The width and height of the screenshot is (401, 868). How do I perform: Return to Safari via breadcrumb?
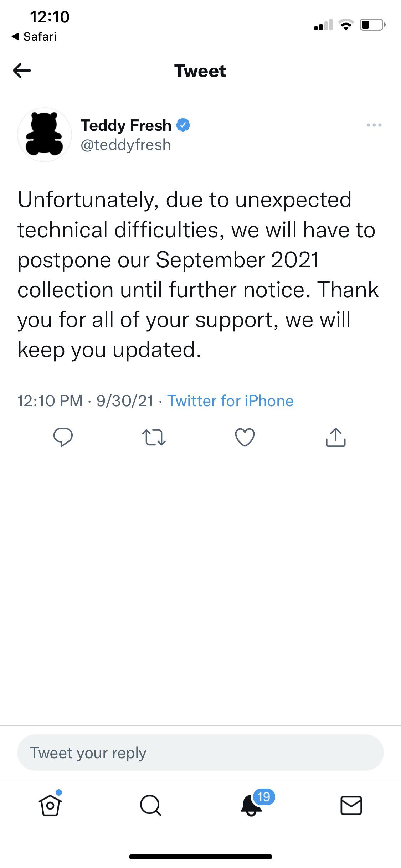pos(34,36)
